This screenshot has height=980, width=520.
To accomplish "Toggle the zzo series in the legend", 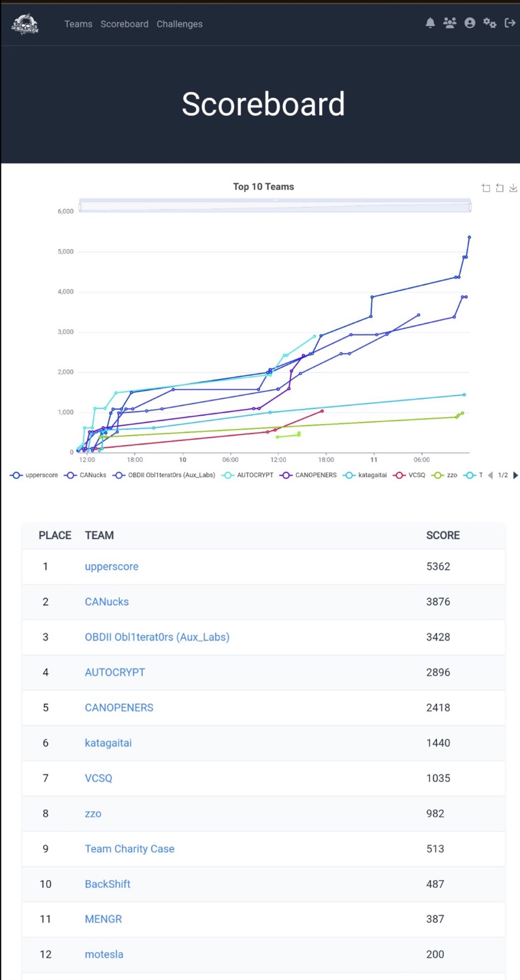I will 445,475.
